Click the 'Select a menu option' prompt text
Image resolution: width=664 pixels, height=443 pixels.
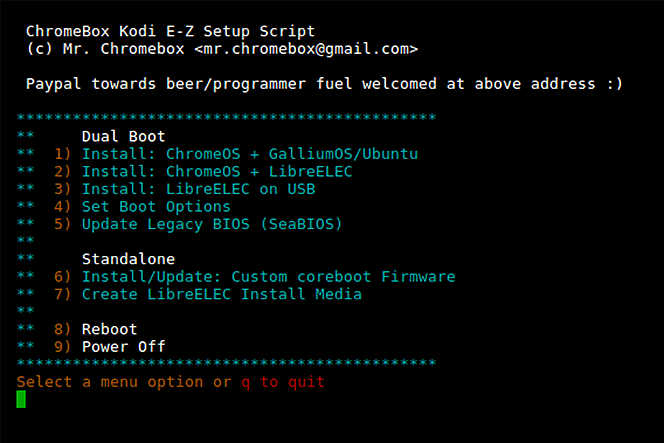[x=111, y=382]
